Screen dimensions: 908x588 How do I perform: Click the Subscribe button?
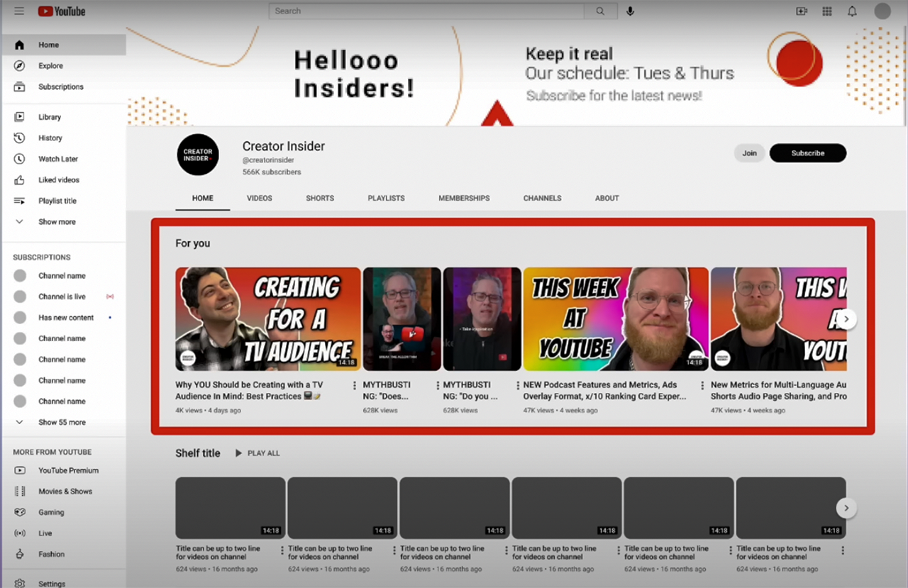[x=807, y=153]
